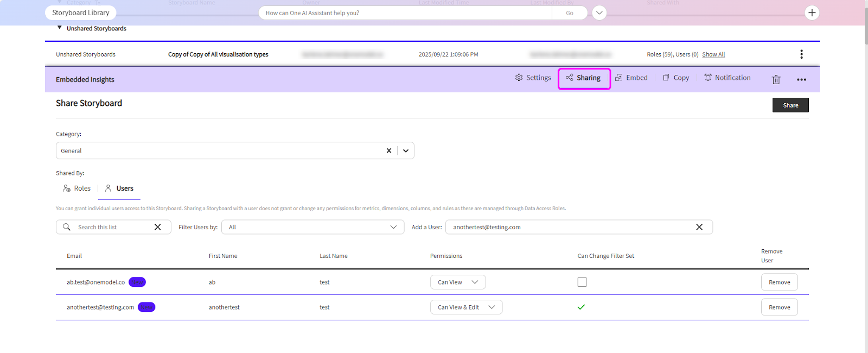Click the AI Assistant question input
The width and height of the screenshot is (868, 353).
[406, 13]
